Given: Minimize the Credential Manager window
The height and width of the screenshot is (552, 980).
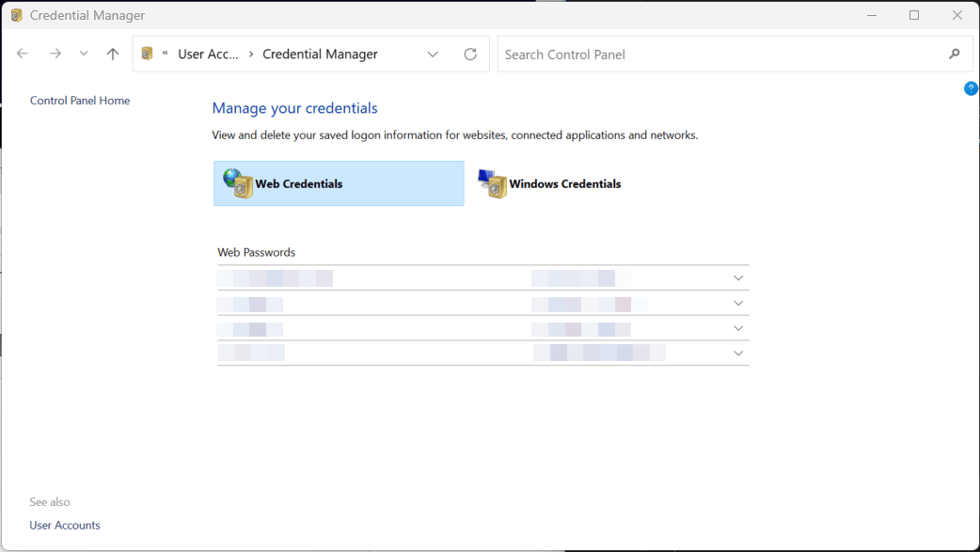Looking at the screenshot, I should tap(872, 15).
